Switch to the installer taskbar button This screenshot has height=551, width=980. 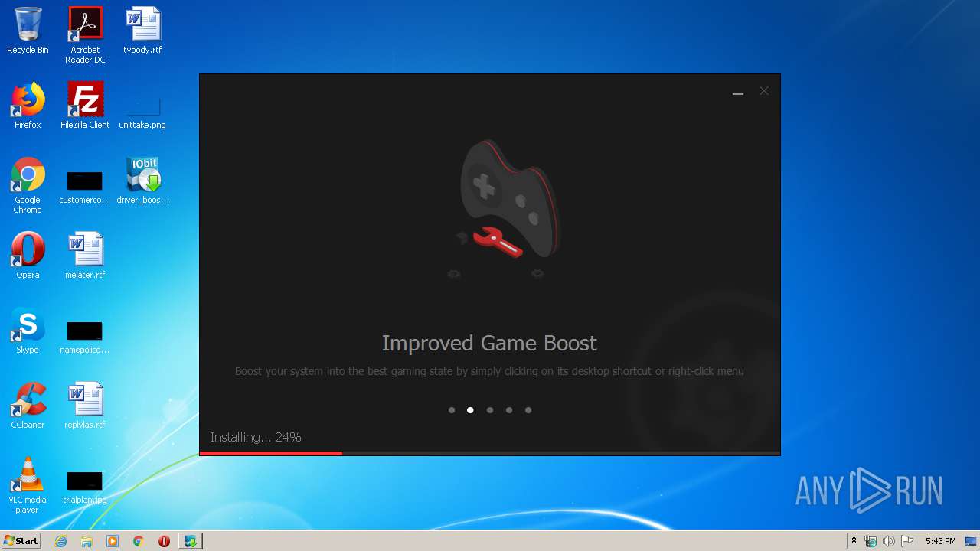tap(190, 541)
